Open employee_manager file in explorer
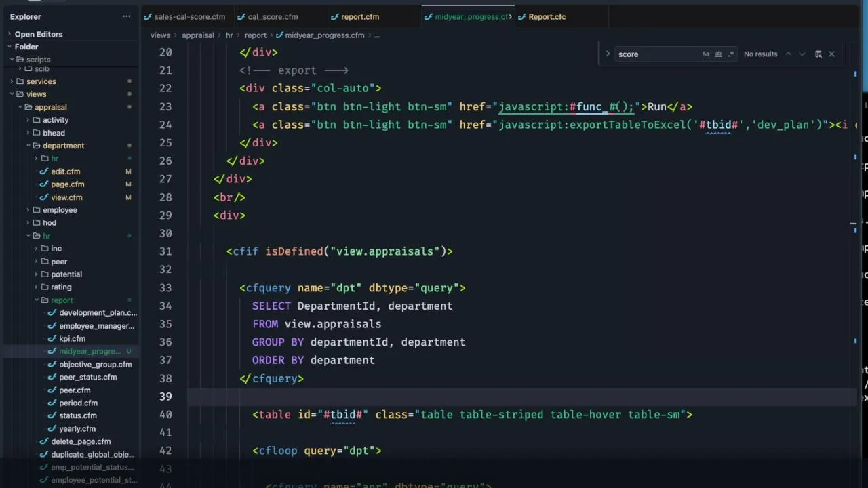 96,326
